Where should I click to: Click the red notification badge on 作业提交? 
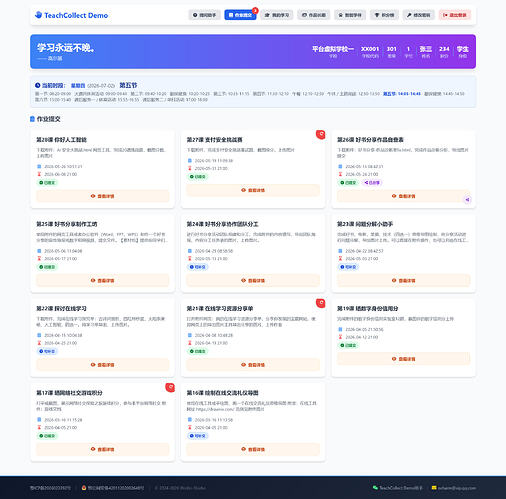pyautogui.click(x=255, y=11)
